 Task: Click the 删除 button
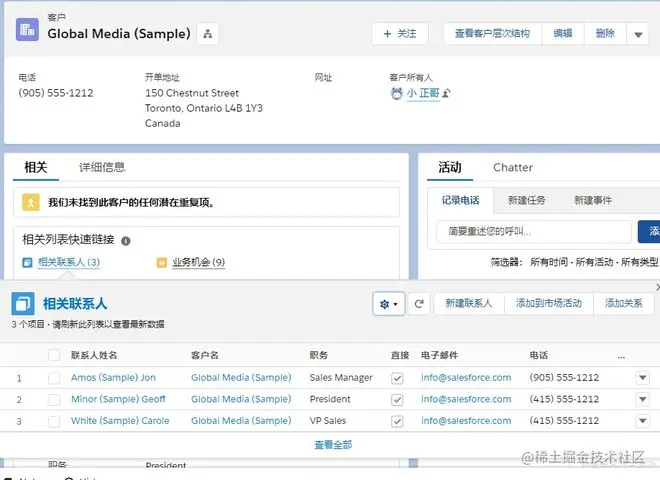[x=605, y=34]
